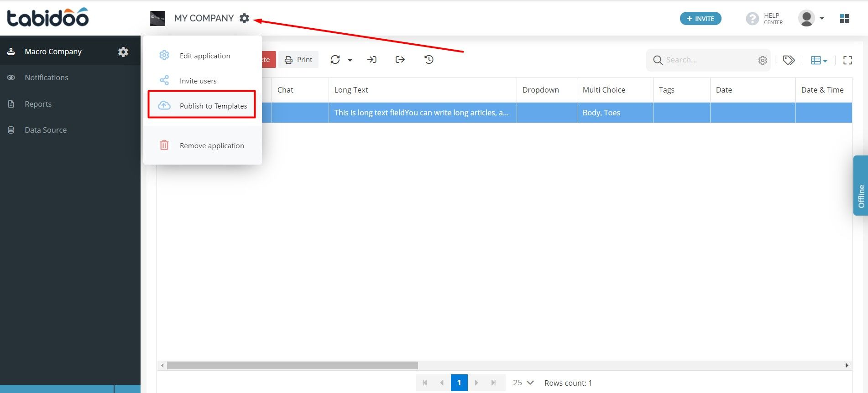Select Invite users from the menu
The height and width of the screenshot is (393, 868).
tap(203, 81)
